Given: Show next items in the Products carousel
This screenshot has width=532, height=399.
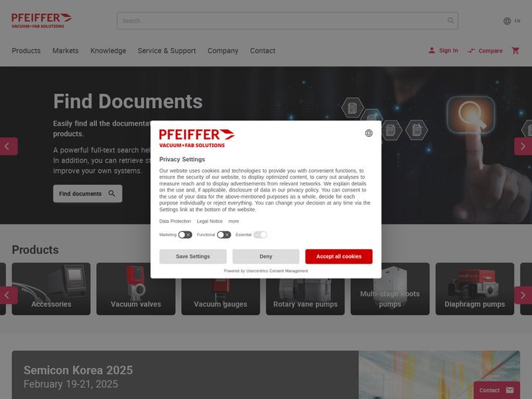Looking at the screenshot, I should click(523, 295).
